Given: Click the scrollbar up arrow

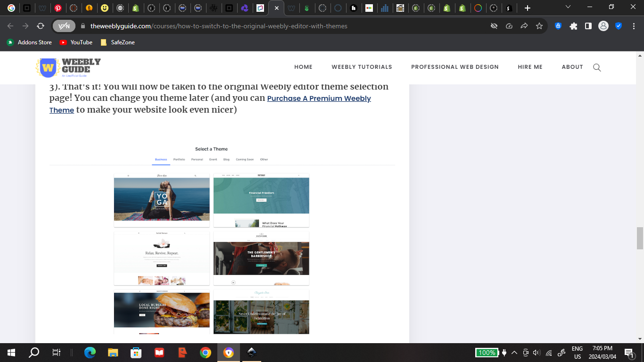Looking at the screenshot, I should coord(640,56).
